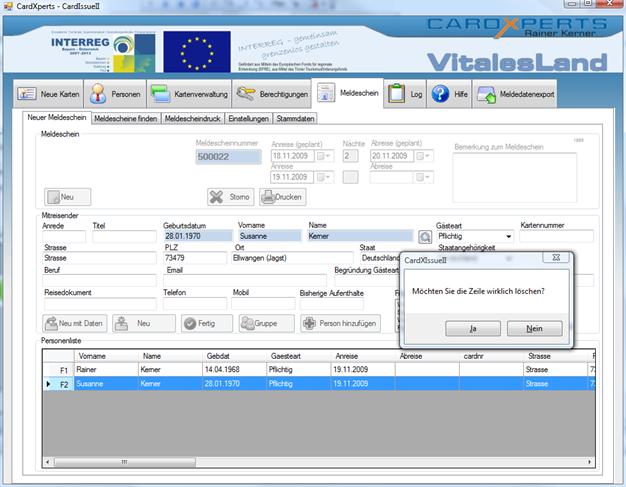Click Person hinzufügen button

(x=341, y=323)
